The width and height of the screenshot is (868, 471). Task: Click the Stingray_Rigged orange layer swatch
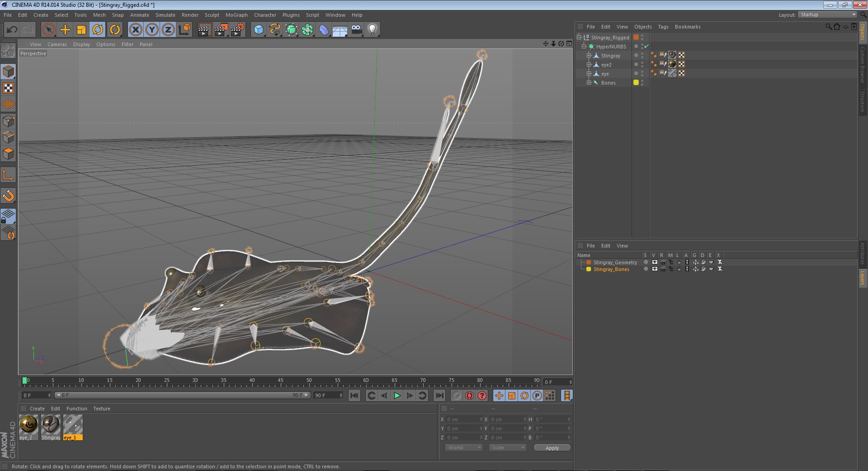tap(636, 37)
